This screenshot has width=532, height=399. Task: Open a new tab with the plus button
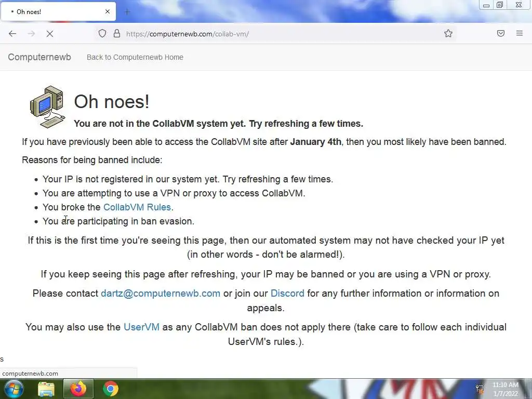pyautogui.click(x=127, y=12)
